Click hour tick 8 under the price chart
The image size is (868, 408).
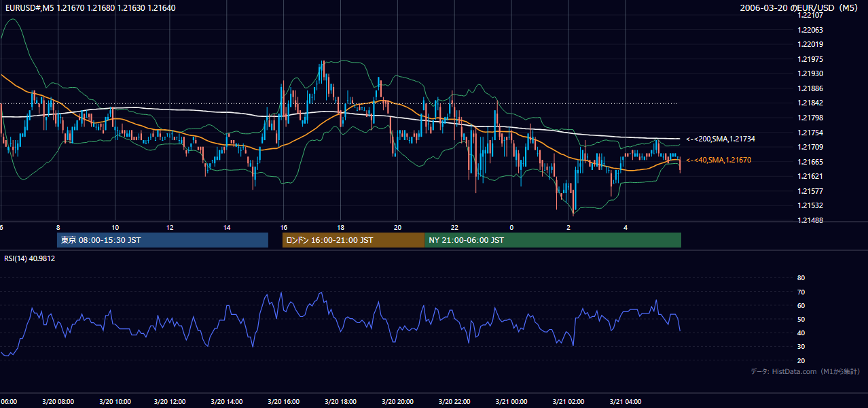pos(58,228)
